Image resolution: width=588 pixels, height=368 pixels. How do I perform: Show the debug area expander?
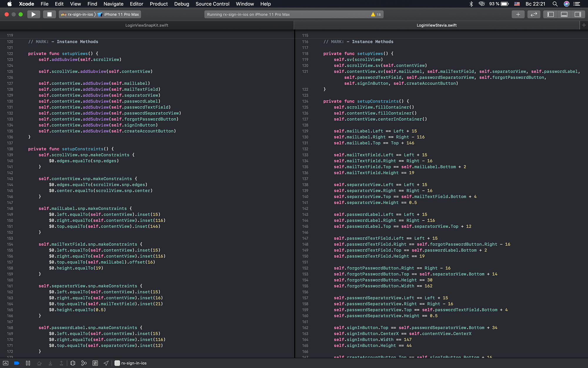(6, 363)
